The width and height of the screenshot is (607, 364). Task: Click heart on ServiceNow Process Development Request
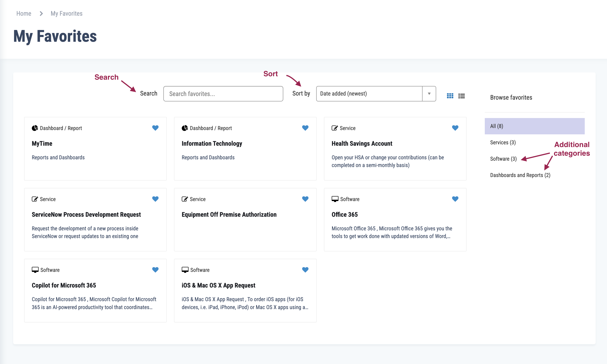click(x=155, y=199)
